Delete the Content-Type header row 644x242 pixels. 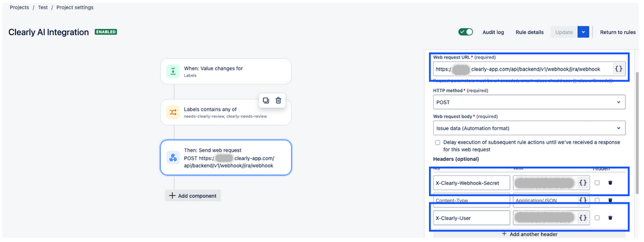(610, 201)
